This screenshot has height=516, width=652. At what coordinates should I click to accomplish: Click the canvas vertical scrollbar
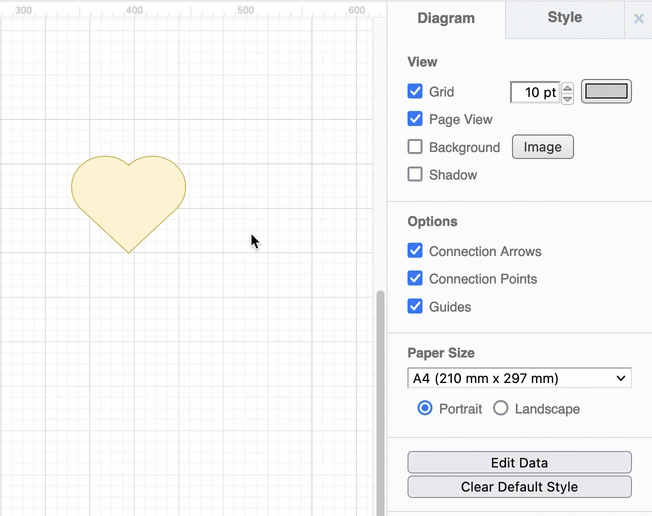point(380,401)
